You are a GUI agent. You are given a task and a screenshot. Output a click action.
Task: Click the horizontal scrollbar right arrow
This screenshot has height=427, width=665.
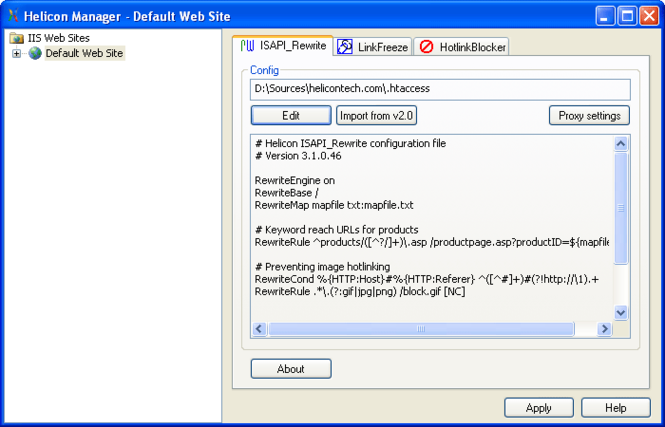coord(604,329)
